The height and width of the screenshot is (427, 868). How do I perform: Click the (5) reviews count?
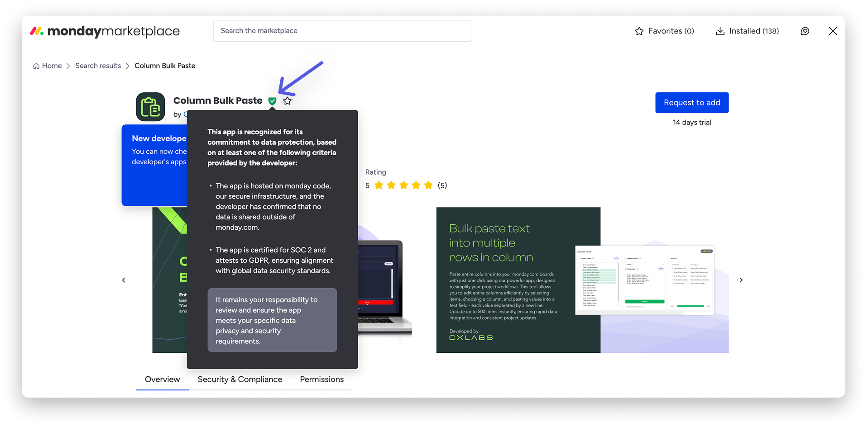(442, 185)
